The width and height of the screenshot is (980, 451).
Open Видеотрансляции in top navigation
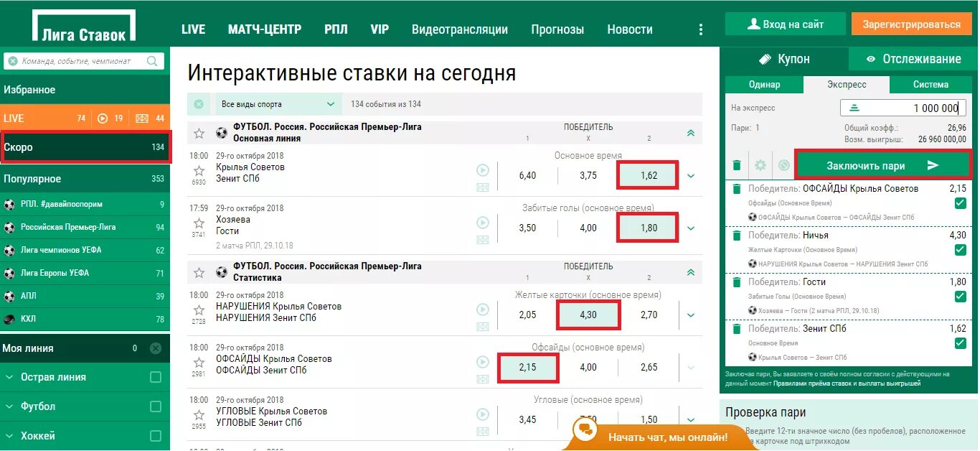(x=460, y=29)
